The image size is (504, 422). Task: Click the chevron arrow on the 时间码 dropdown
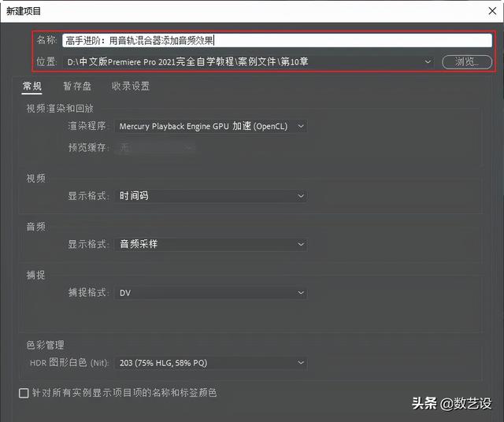[301, 196]
